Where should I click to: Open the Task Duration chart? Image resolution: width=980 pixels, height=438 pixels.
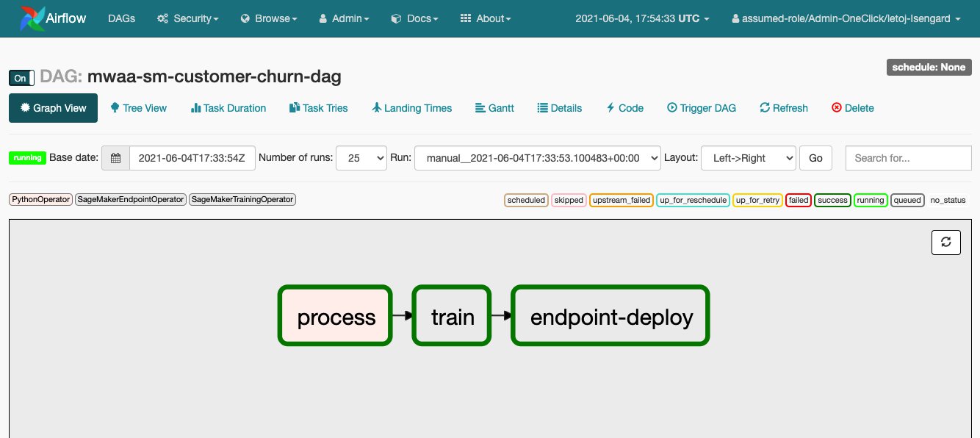point(228,108)
